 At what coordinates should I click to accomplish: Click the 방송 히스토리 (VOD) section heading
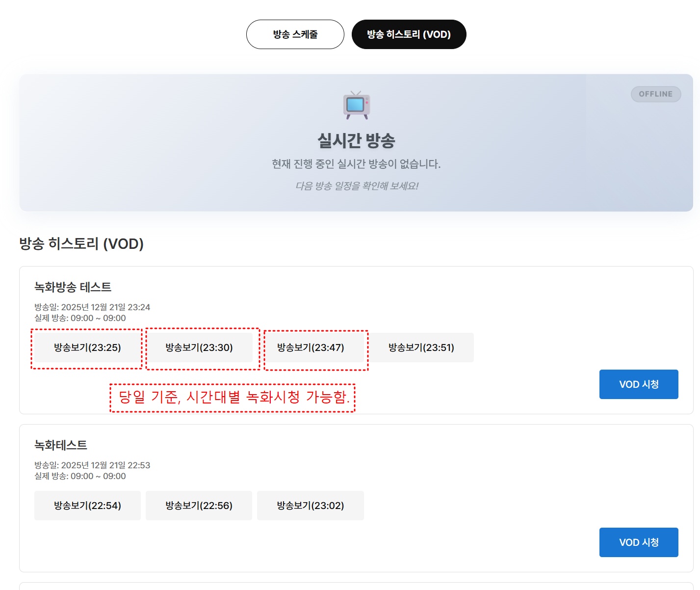coord(81,244)
